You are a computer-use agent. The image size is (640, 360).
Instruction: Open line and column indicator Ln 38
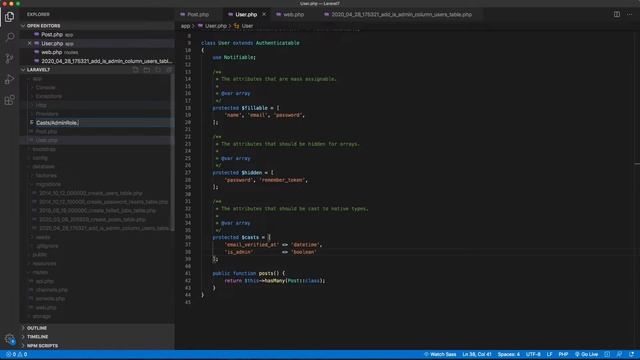(x=477, y=354)
